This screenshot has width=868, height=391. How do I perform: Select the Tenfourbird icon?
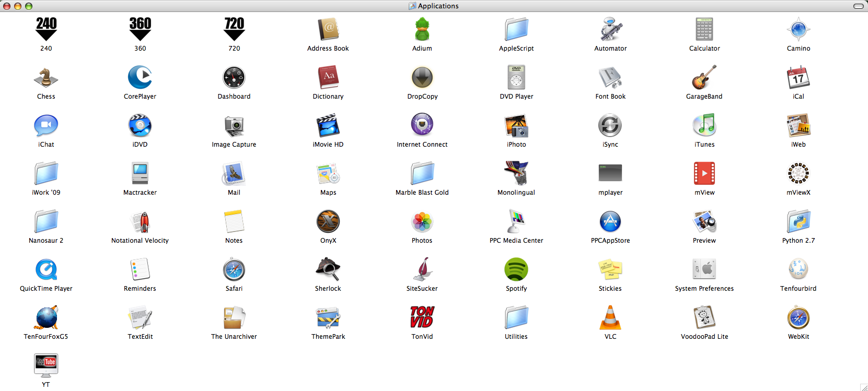(798, 269)
